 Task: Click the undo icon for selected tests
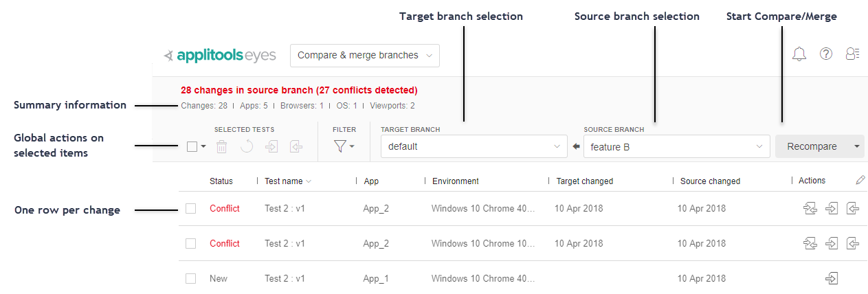coord(246,146)
